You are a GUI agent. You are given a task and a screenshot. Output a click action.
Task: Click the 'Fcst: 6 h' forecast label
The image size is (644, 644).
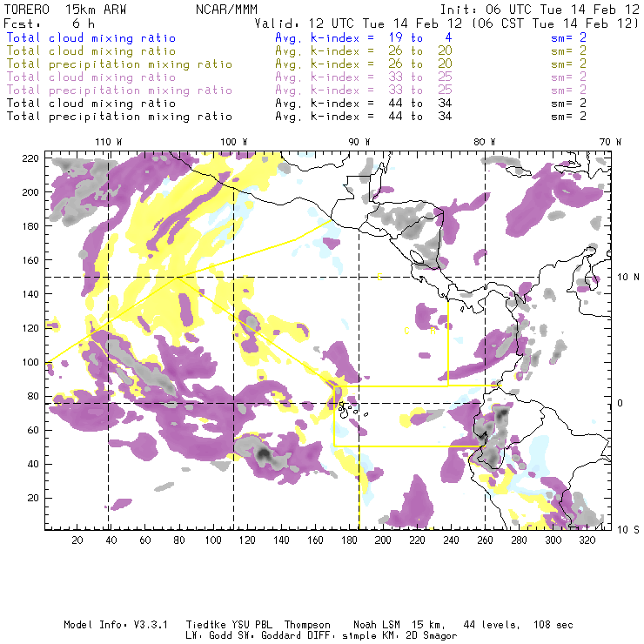pos(49,23)
